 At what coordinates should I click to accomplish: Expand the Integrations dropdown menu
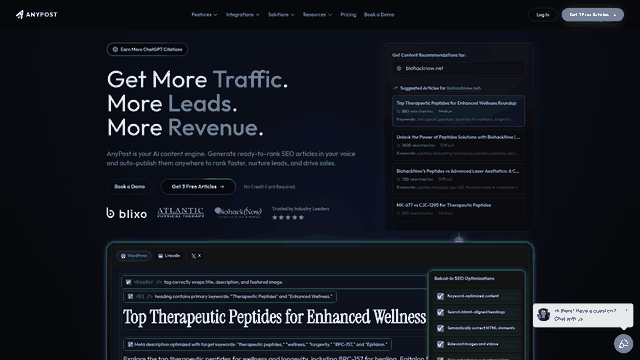242,15
